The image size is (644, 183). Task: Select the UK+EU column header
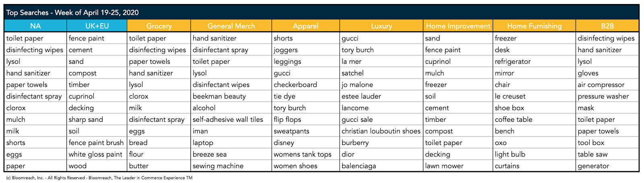point(97,26)
